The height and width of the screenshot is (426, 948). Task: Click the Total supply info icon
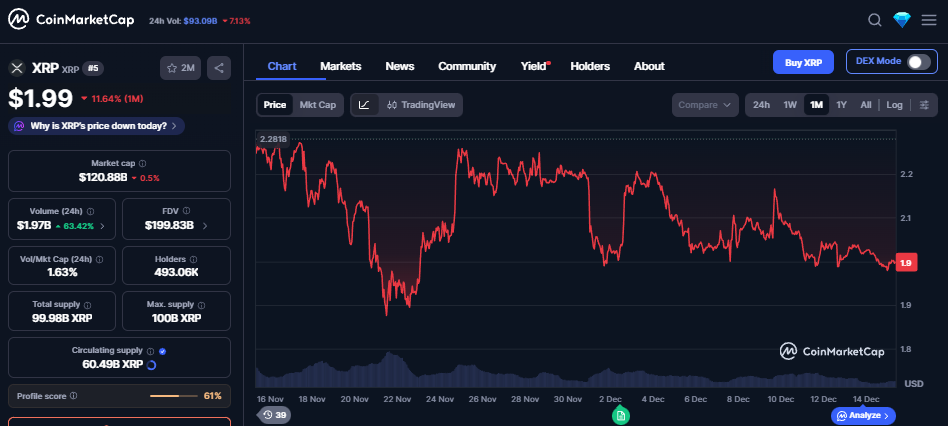click(x=87, y=305)
